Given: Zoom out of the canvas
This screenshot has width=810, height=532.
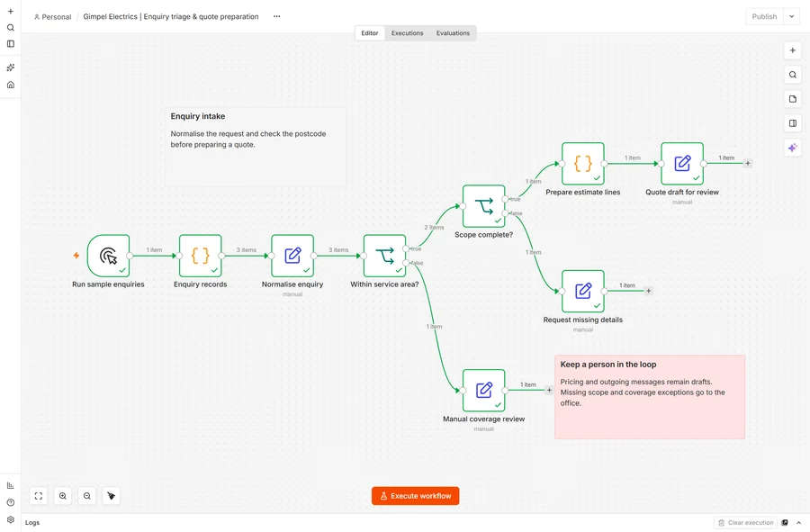Looking at the screenshot, I should (87, 496).
